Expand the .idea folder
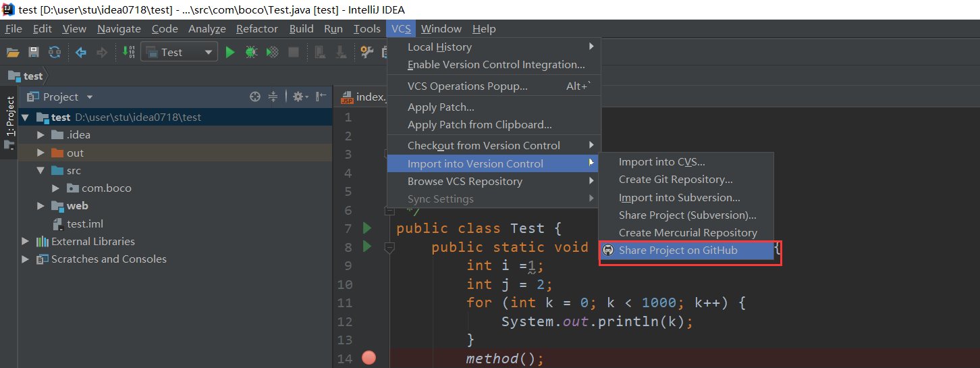 (40, 135)
